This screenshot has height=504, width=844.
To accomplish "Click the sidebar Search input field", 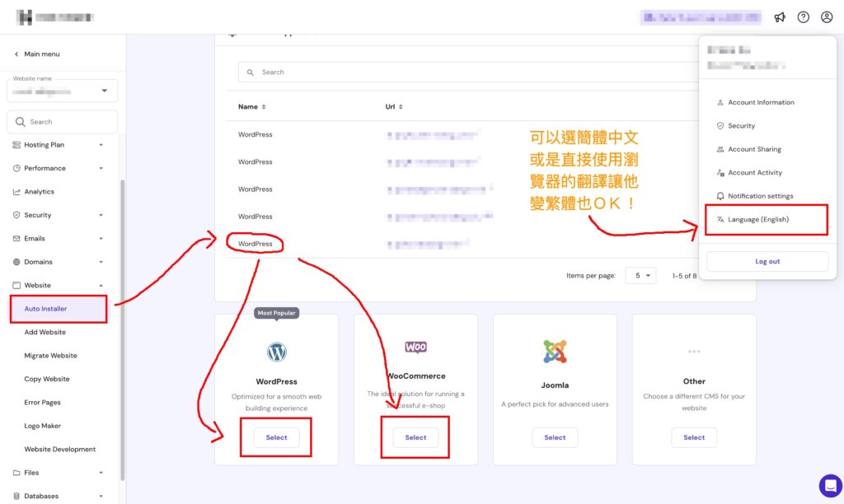I will click(63, 122).
